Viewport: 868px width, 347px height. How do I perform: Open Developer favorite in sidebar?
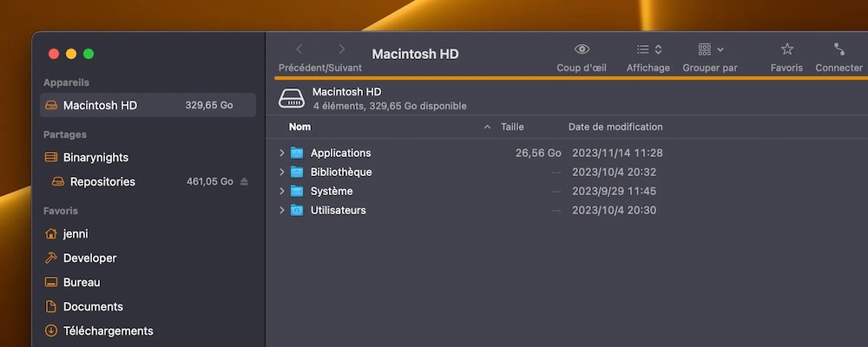point(89,258)
